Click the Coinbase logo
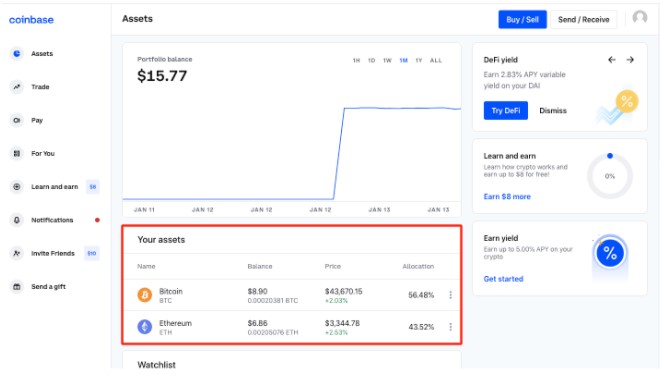Screen dimensions: 662x376 tap(31, 20)
